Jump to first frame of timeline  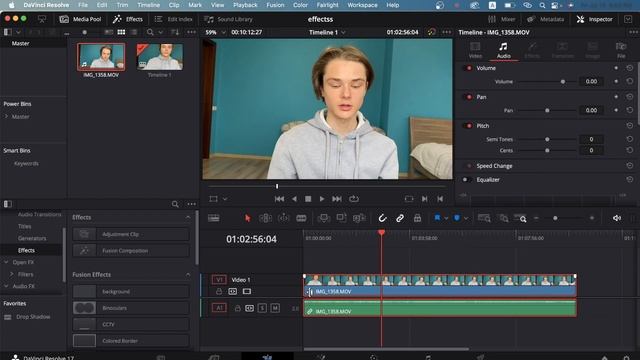(279, 199)
